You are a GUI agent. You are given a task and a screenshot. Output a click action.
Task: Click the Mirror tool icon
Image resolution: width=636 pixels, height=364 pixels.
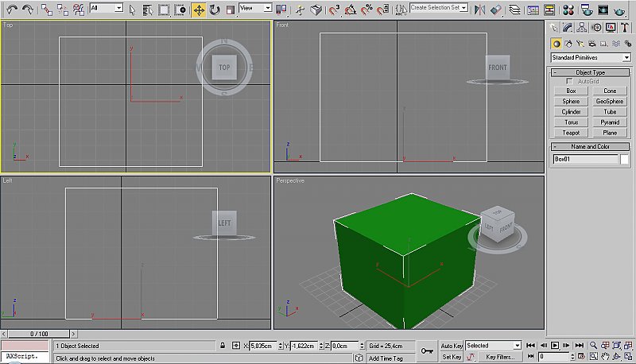pyautogui.click(x=480, y=10)
